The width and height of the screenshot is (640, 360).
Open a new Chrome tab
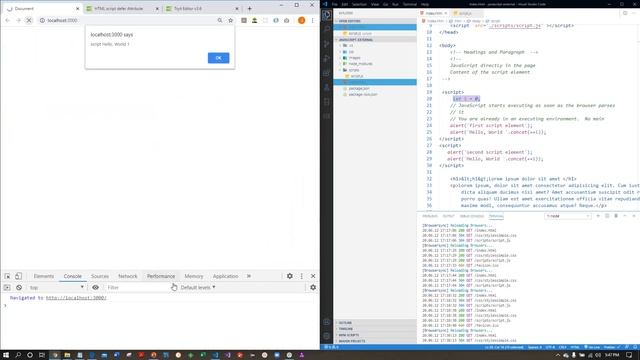coord(249,9)
